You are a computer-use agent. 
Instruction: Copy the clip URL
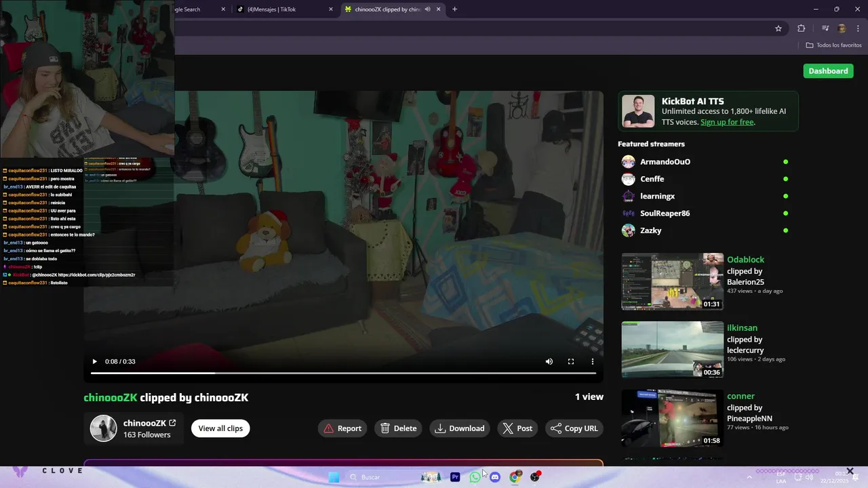point(574,428)
